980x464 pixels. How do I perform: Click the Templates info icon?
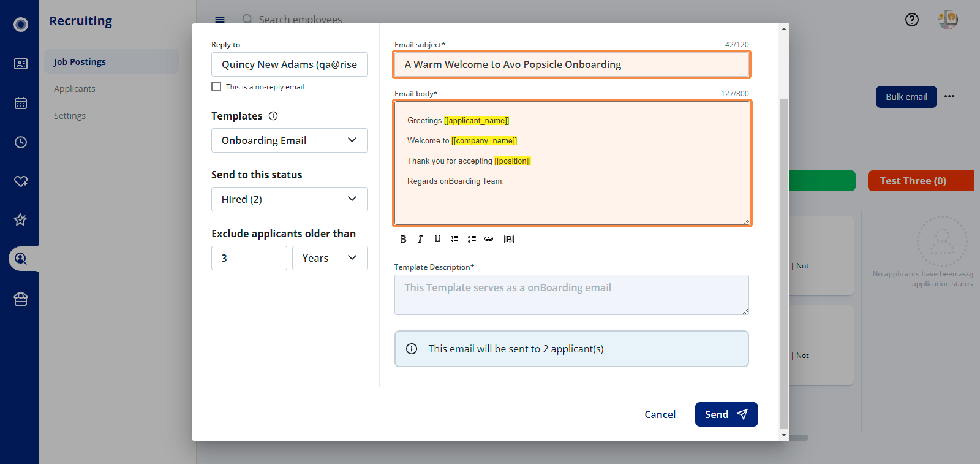click(273, 116)
